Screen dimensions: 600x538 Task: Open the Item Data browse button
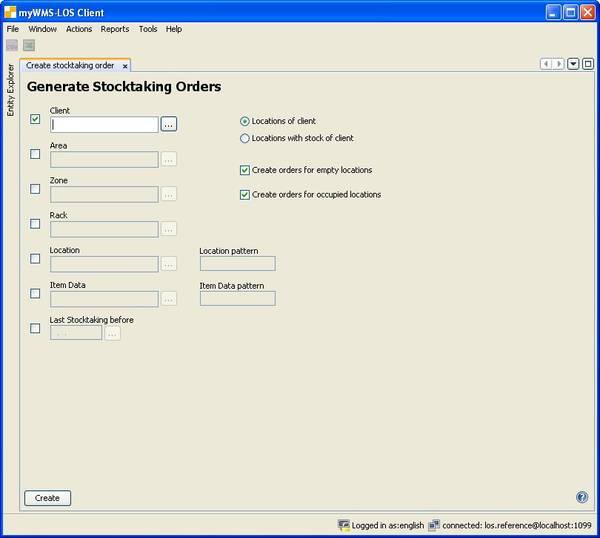(x=169, y=298)
